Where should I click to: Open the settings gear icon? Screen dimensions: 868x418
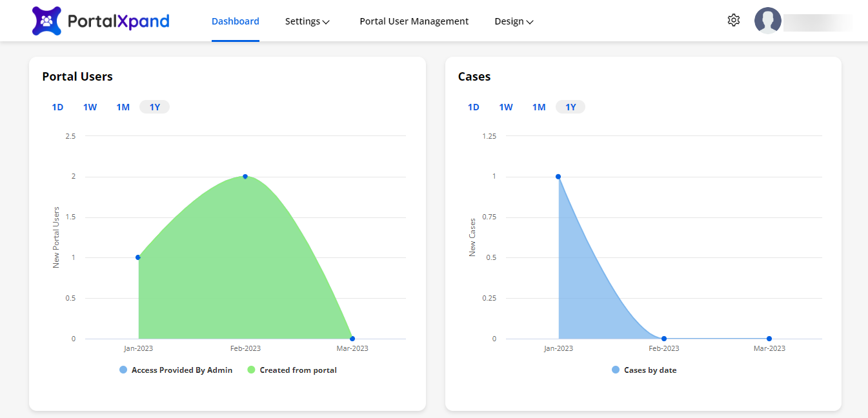tap(733, 21)
